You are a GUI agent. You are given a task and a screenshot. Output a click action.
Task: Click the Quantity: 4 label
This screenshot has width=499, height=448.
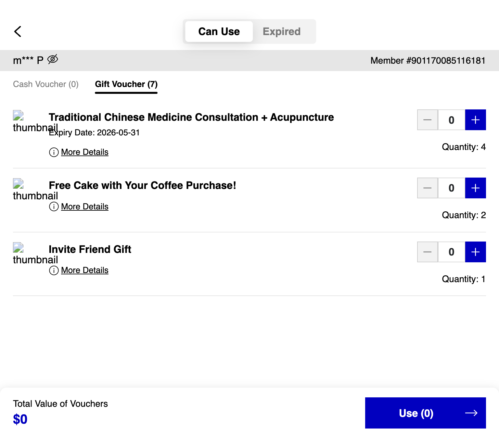464,147
